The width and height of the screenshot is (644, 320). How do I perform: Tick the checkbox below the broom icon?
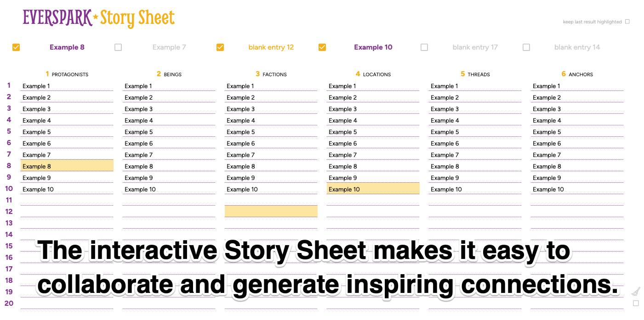click(636, 303)
